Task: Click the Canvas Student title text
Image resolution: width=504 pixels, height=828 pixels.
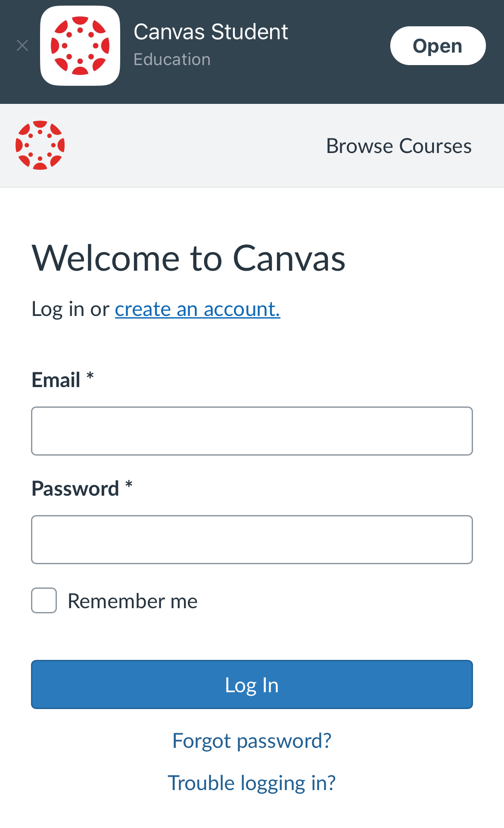Action: click(211, 31)
